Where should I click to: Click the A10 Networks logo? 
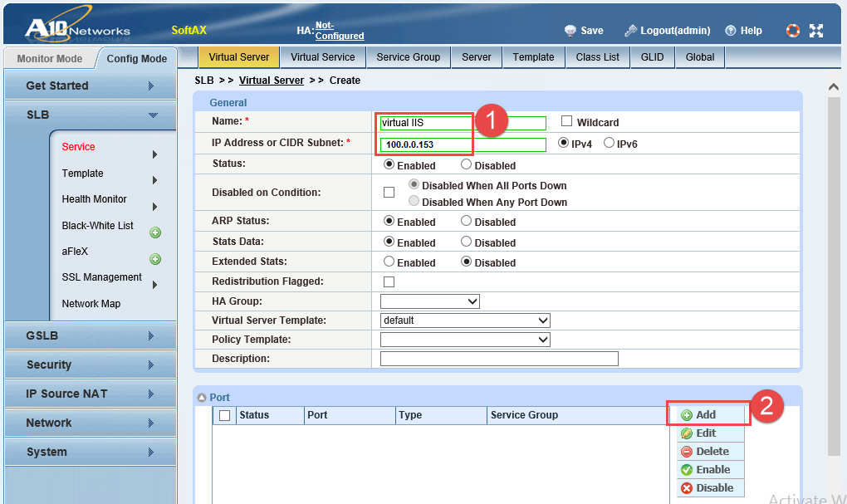(x=77, y=27)
